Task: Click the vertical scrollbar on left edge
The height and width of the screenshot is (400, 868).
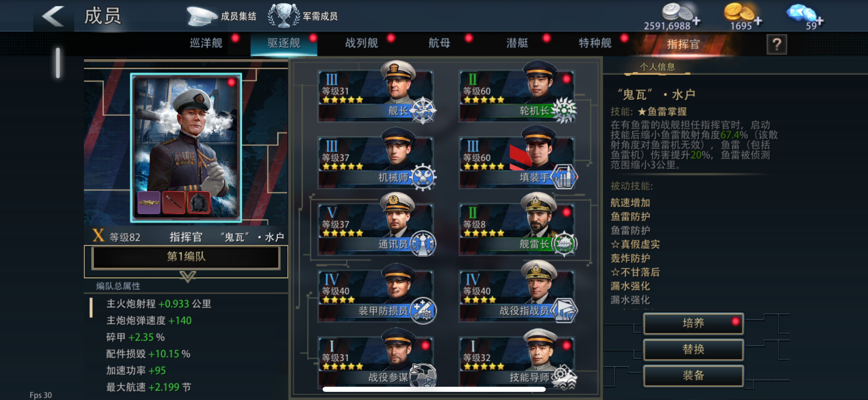Action: [58, 63]
